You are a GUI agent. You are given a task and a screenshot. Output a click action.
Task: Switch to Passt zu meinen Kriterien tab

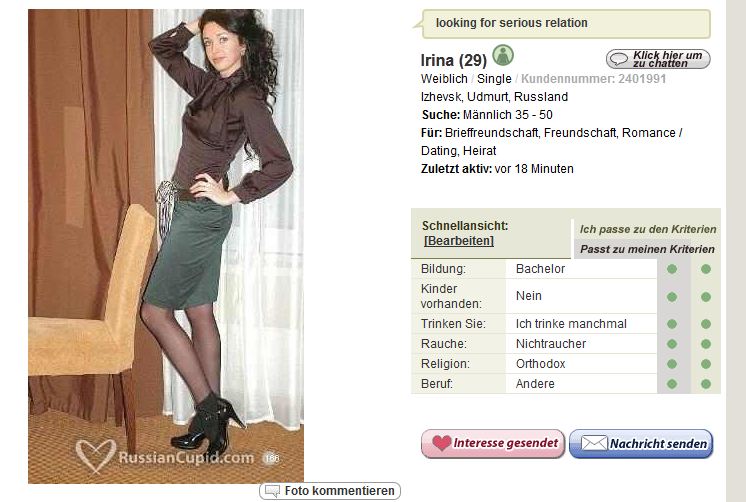click(648, 249)
